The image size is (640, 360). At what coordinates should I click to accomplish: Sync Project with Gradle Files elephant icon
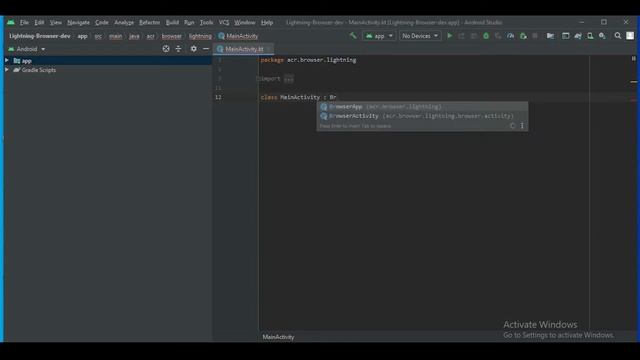[578, 36]
